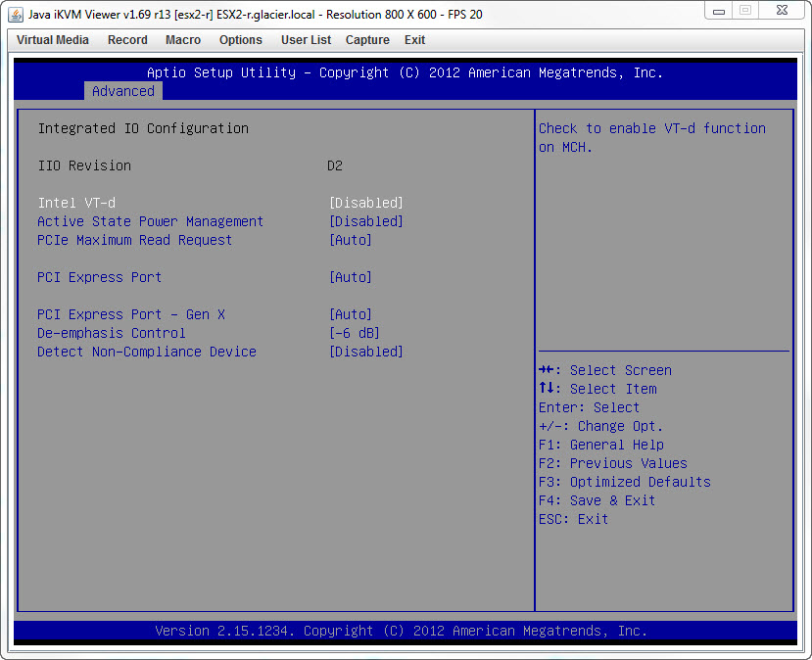Click the F4 Save & Exit hint
Screen dimensions: 812x660
click(596, 500)
